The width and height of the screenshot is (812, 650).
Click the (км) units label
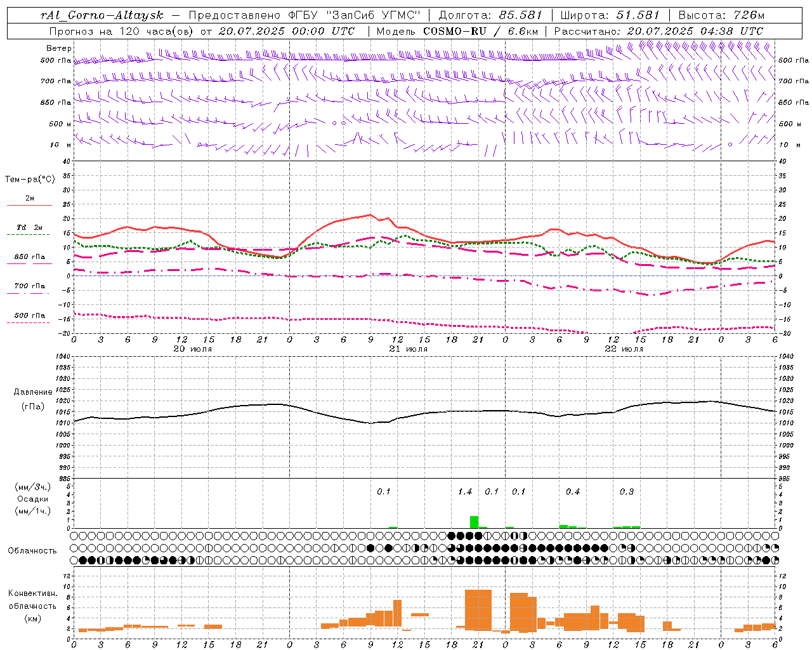(x=32, y=618)
